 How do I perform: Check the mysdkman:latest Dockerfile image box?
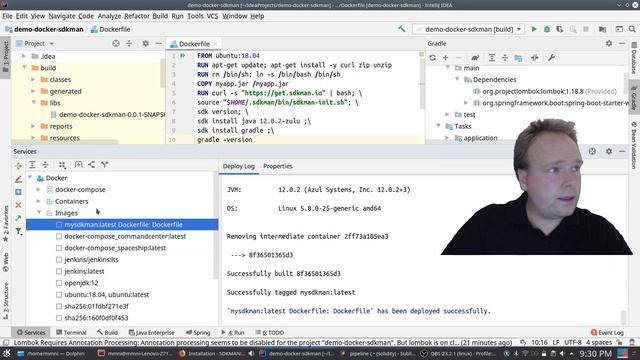tap(59, 224)
